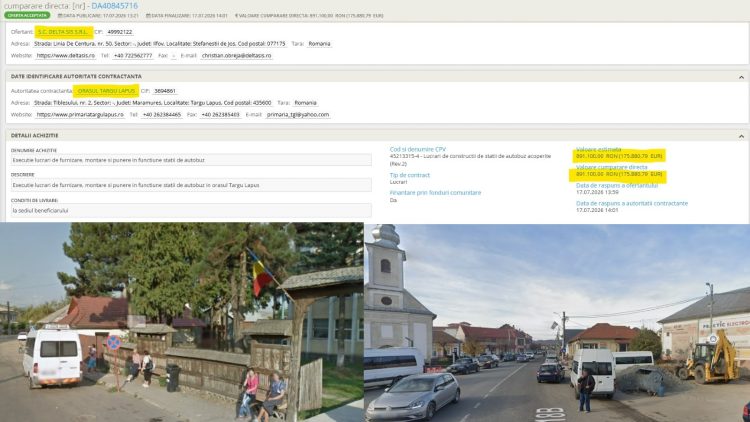Select the christian.obreja@deltasis.ro email field
The width and height of the screenshot is (750, 422).
[x=236, y=56]
